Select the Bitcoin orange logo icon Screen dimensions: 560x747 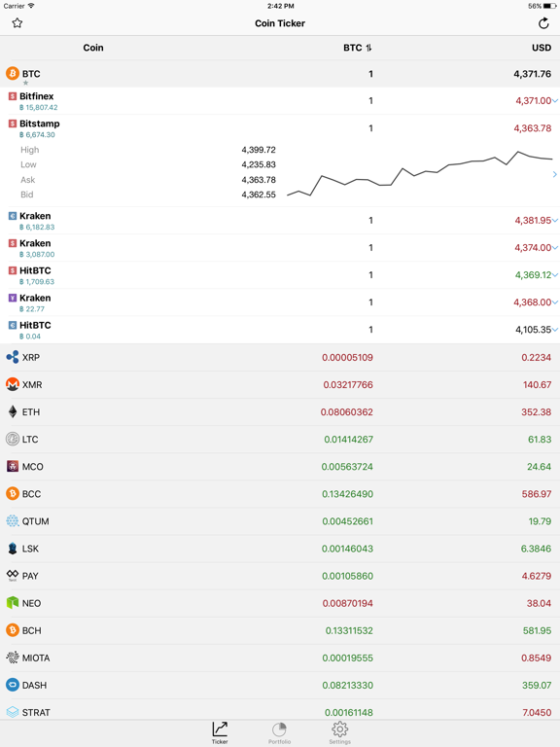[13, 73]
